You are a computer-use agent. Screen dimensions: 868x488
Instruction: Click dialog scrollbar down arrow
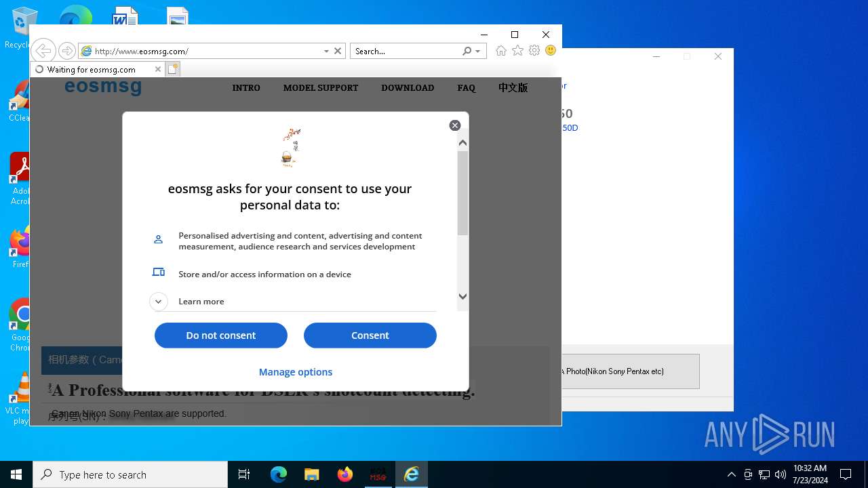[463, 296]
